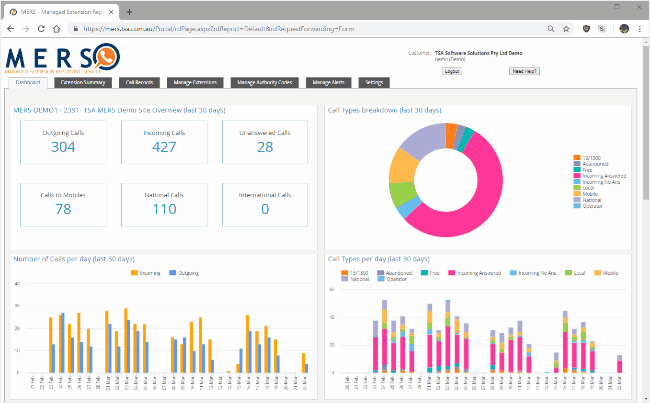Click the address bar URL field
The height and width of the screenshot is (403, 650).
pos(307,29)
